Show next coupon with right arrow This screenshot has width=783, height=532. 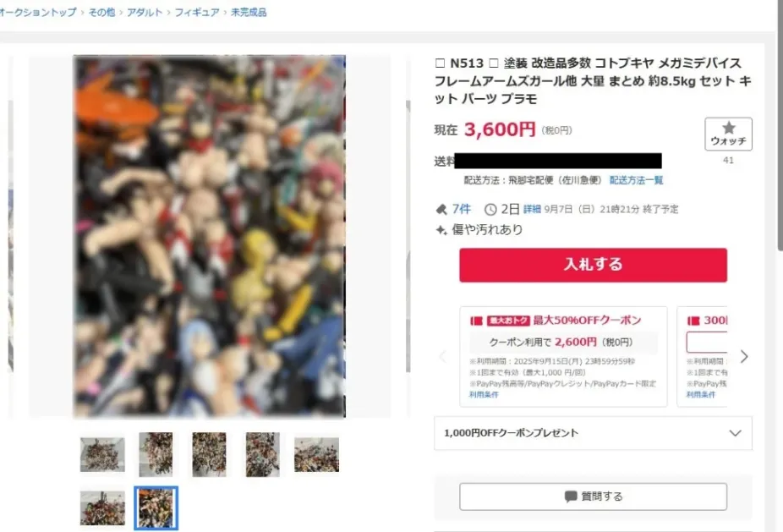point(744,356)
